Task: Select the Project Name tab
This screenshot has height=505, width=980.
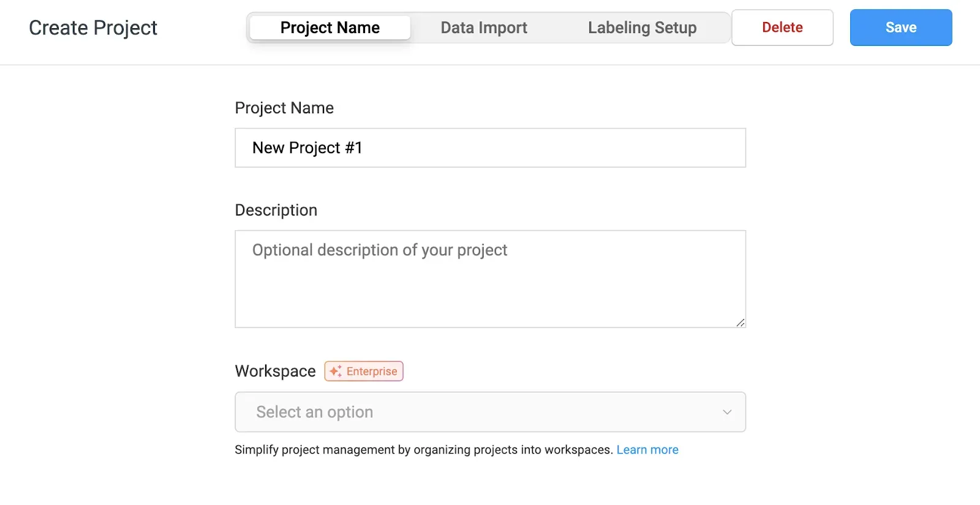Action: [x=330, y=28]
